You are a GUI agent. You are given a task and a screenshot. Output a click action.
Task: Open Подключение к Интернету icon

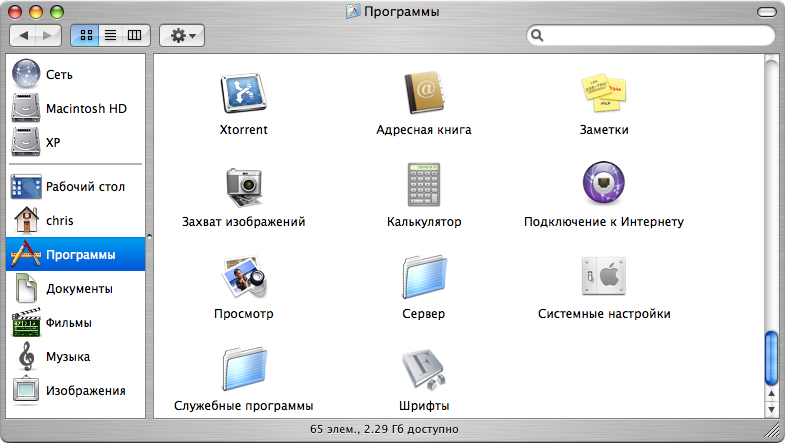pos(604,183)
